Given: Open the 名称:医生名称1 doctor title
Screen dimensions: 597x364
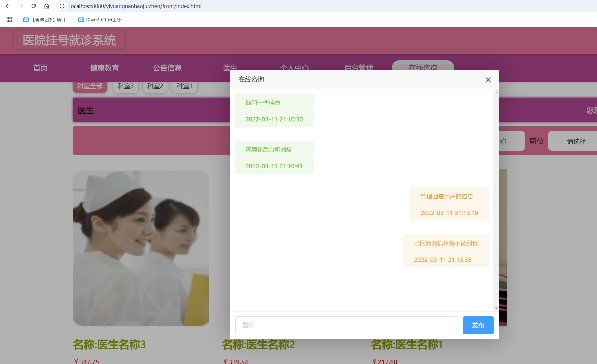Looking at the screenshot, I should click(x=407, y=344).
